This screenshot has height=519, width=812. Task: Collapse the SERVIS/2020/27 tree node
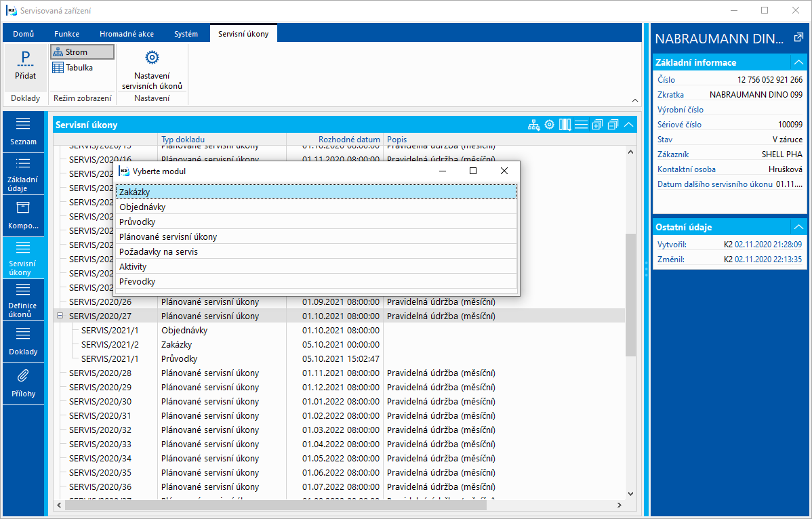point(60,315)
